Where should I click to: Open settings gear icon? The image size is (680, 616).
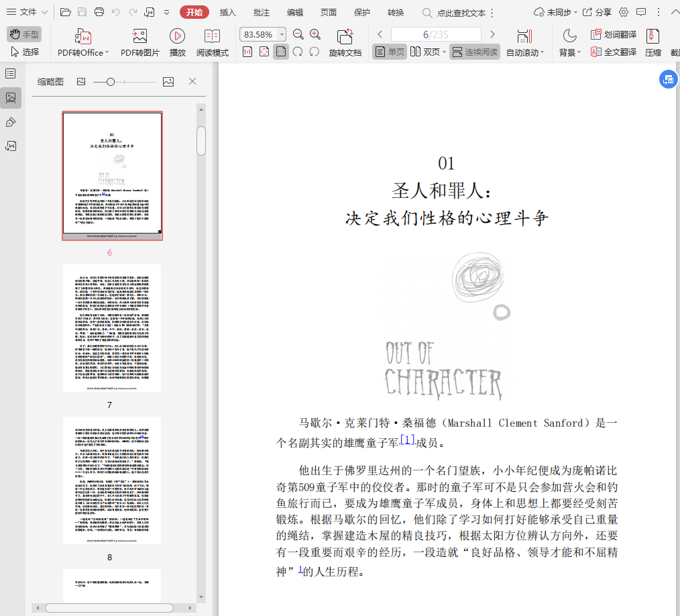click(x=624, y=12)
